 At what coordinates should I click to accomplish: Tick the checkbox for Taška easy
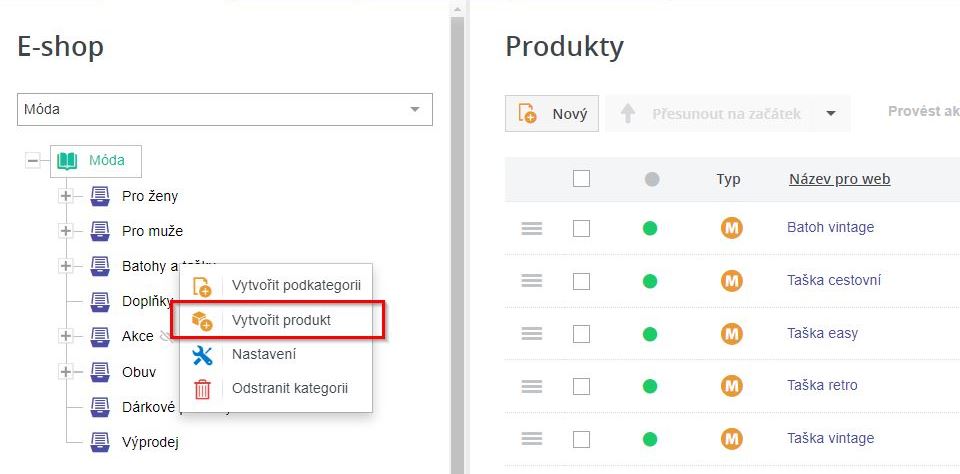(x=581, y=333)
